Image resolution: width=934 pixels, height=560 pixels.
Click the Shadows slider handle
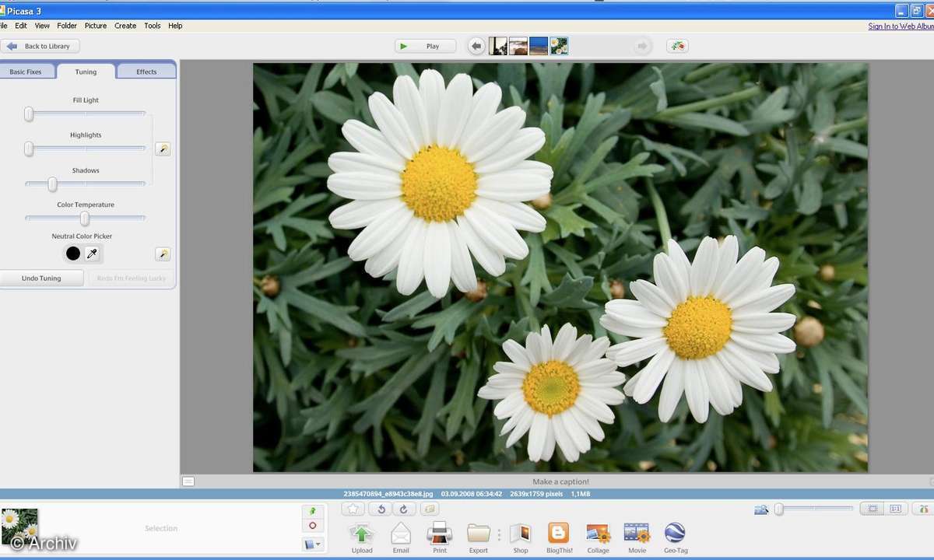tap(52, 184)
